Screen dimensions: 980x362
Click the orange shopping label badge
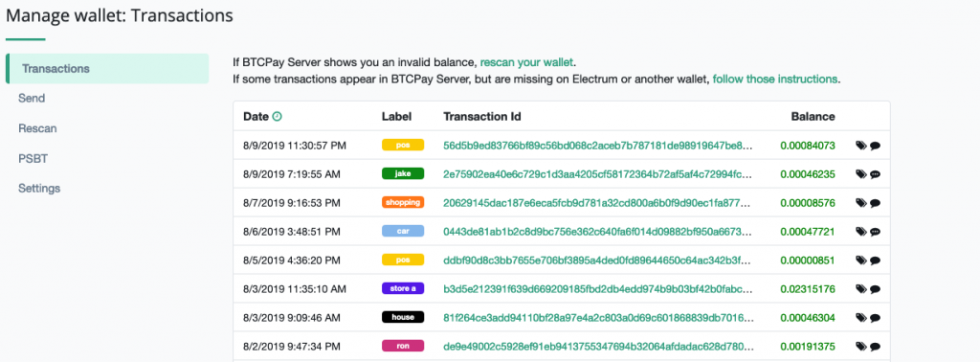tap(403, 203)
